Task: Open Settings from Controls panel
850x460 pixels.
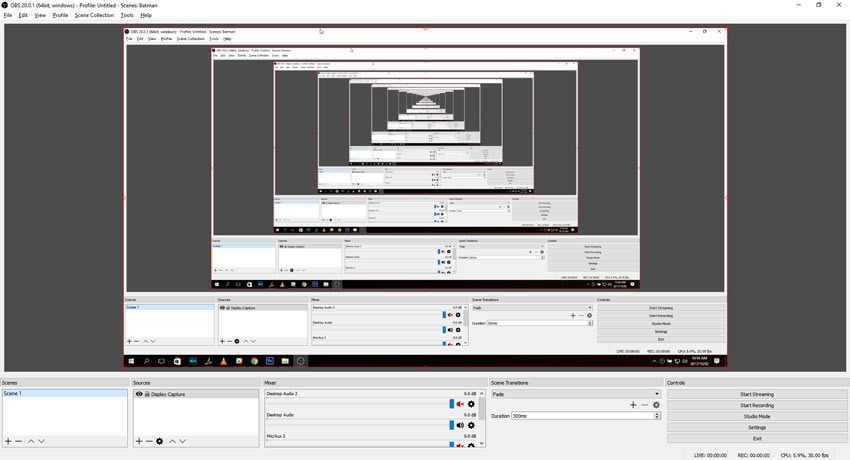Action: 757,427
